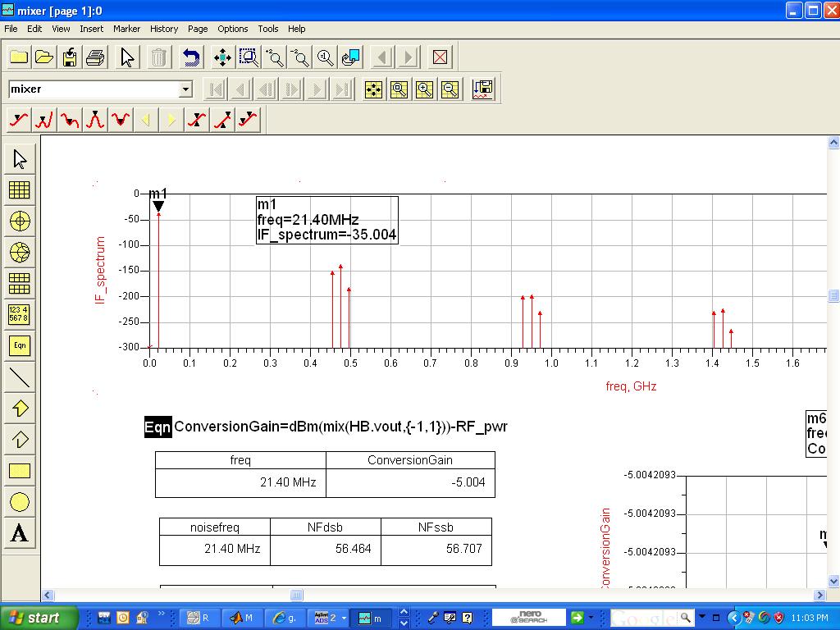Select the Smith chart plot tool

20,253
